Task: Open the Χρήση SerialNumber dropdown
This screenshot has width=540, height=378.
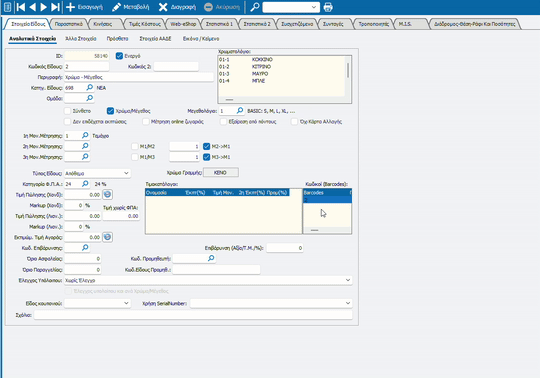Action: (271, 303)
